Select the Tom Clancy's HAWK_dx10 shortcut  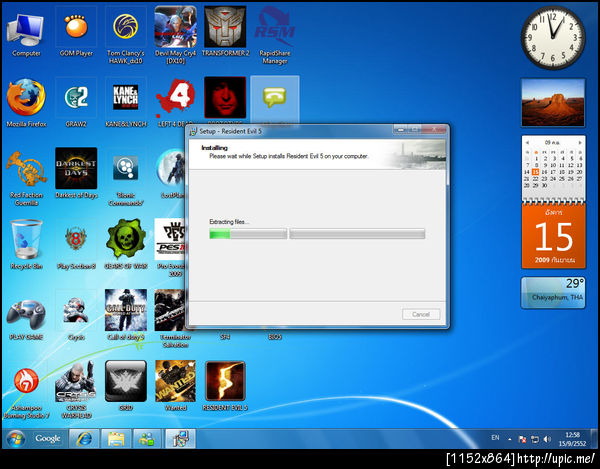click(126, 36)
